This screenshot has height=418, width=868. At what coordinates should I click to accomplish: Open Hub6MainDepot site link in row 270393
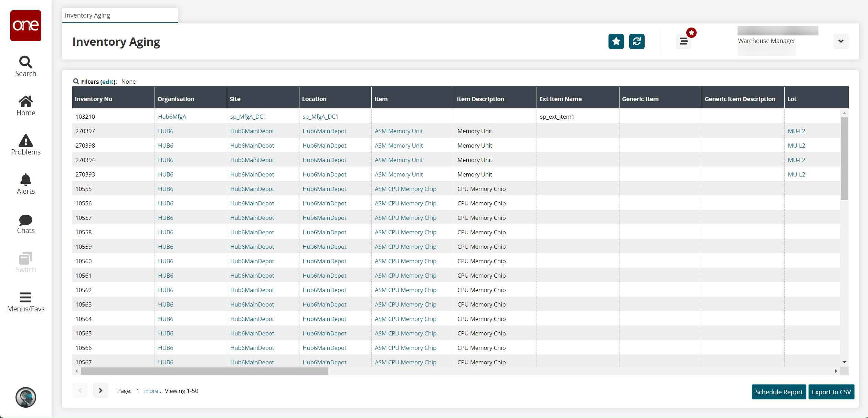tap(252, 174)
